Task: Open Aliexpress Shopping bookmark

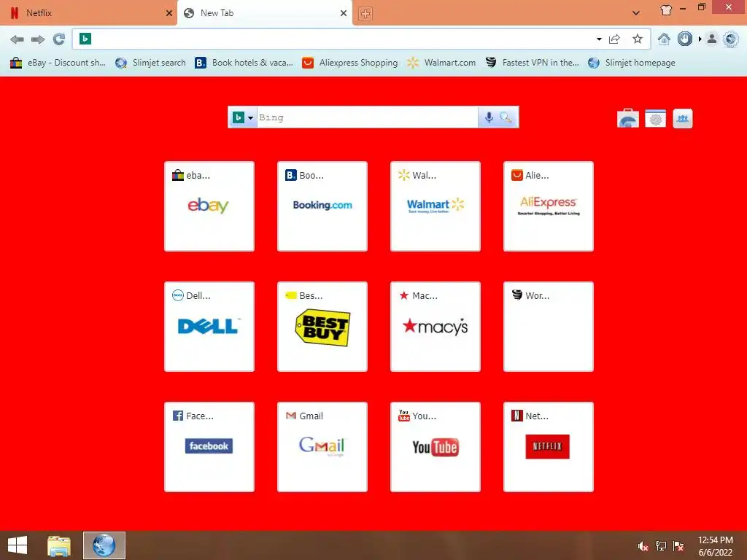Action: click(349, 63)
